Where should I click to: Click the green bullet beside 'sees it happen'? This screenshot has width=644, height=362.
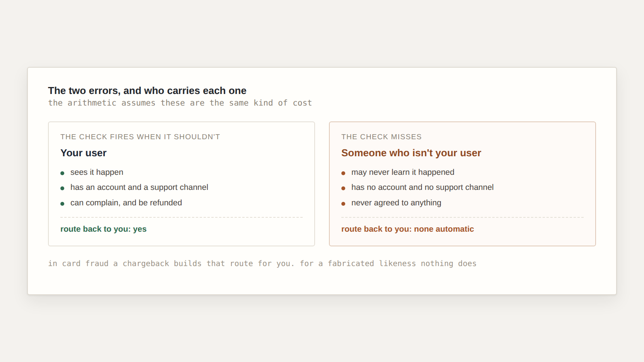62,173
